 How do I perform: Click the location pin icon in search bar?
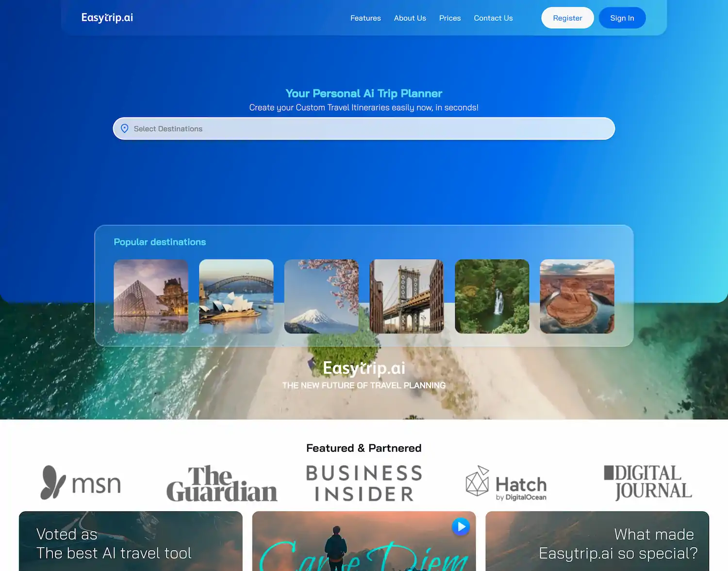[x=125, y=128]
